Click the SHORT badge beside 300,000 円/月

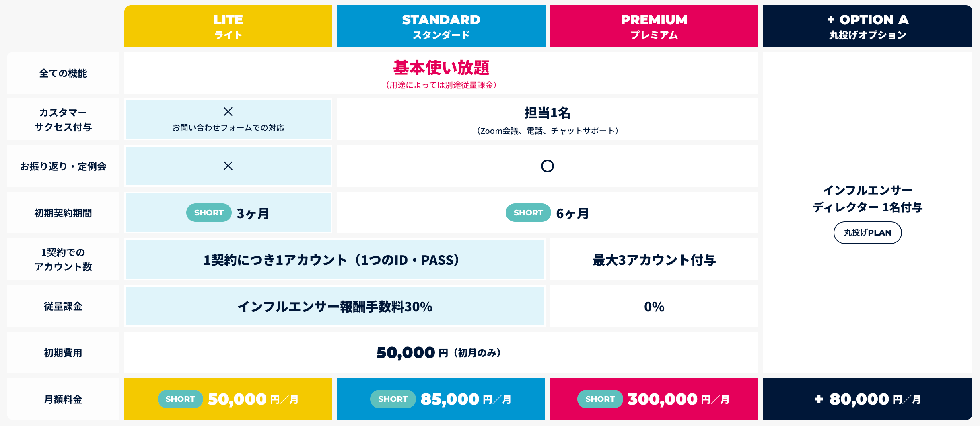point(600,399)
